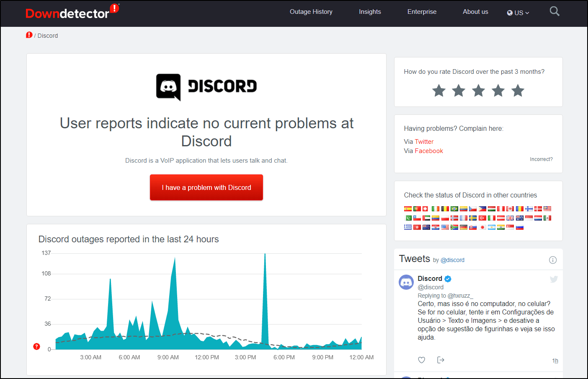
Task: Select the Hong Kong flag
Action: 417,227
